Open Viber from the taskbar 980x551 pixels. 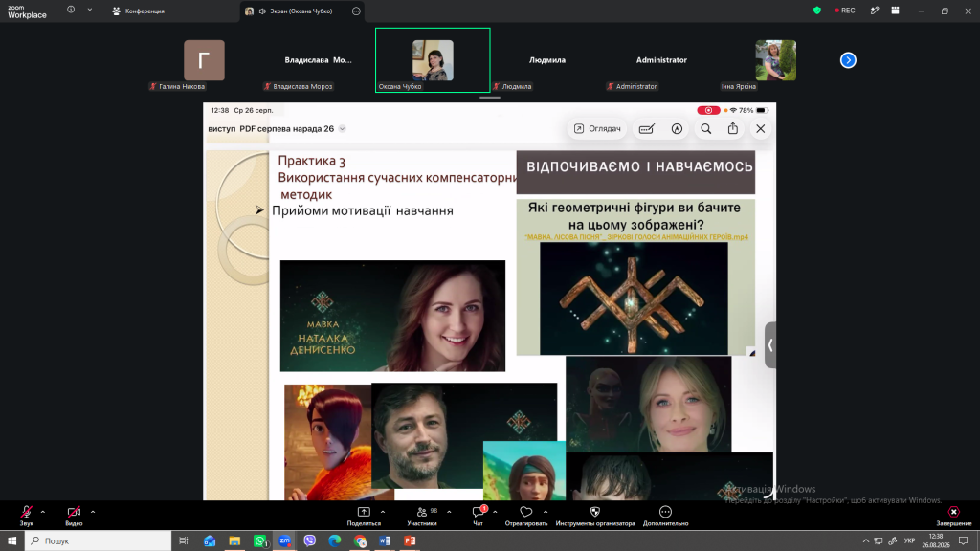(x=309, y=540)
